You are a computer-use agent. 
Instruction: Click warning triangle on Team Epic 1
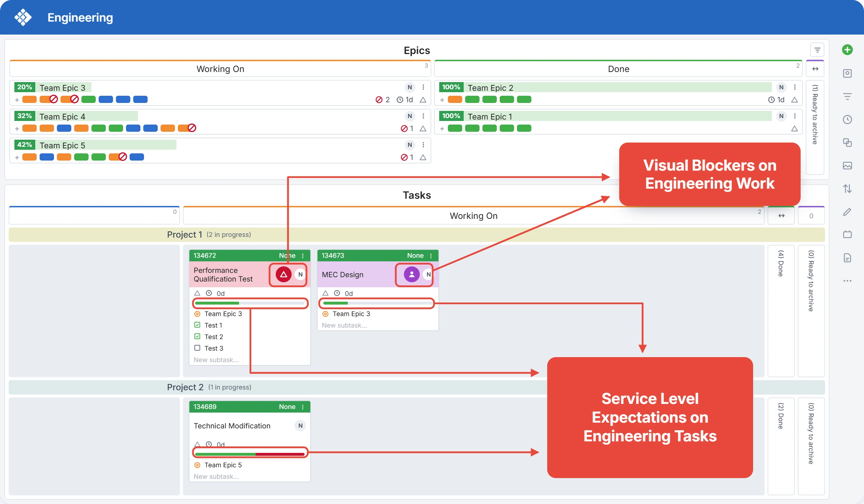coord(795,129)
